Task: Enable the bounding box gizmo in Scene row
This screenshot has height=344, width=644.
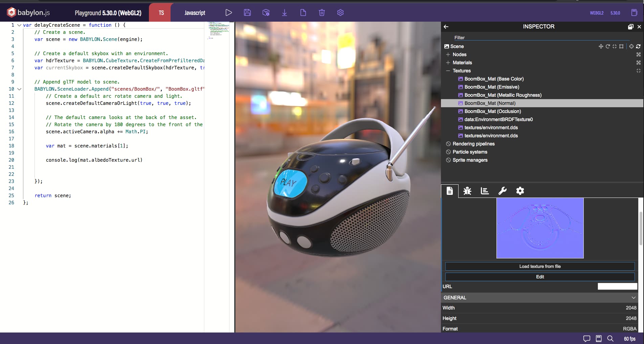Action: (621, 46)
